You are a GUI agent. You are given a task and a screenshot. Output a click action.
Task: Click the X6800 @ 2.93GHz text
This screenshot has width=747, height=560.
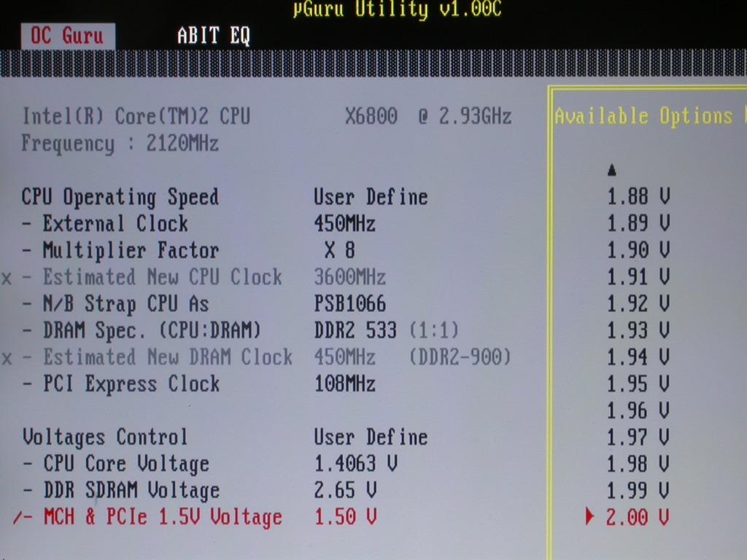click(x=427, y=116)
